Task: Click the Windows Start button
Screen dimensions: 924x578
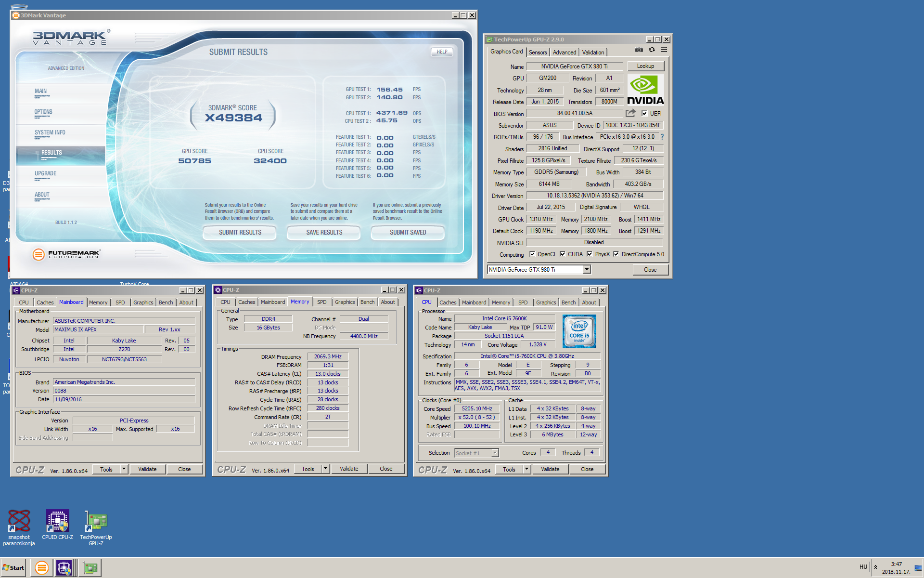Action: (13, 568)
